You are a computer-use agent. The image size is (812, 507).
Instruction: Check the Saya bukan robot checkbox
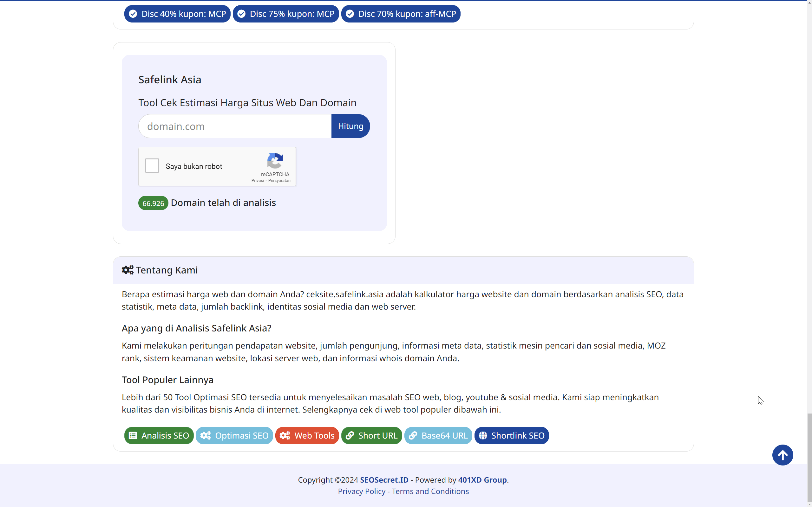(152, 165)
